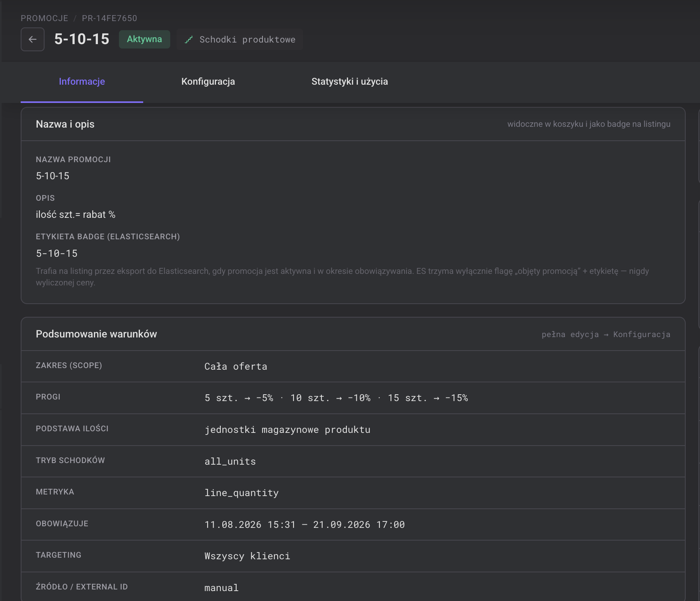700x601 pixels.
Task: Click the manual source value
Action: (222, 588)
